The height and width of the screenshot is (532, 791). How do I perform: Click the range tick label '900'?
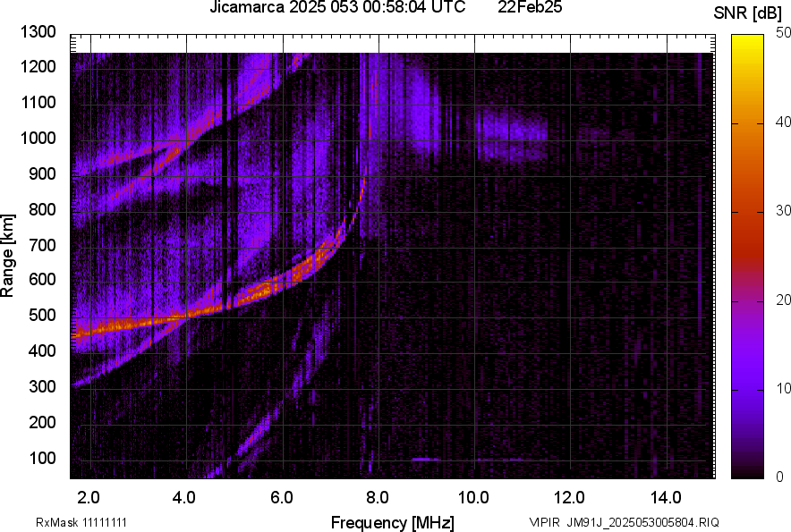42,173
